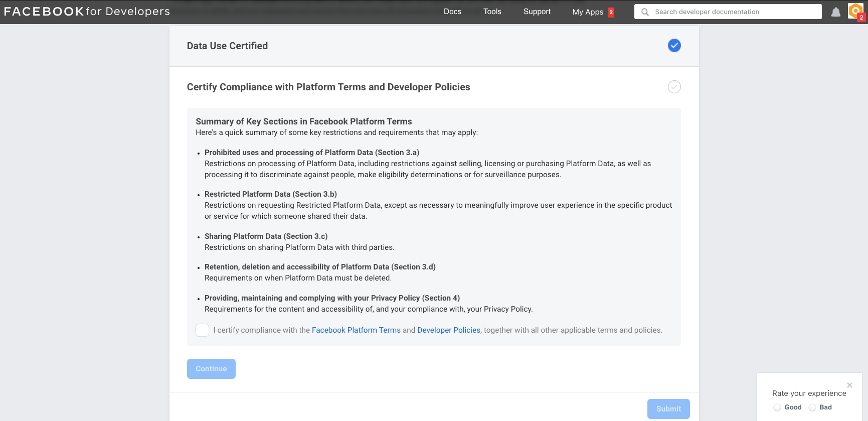Expand the Data Use Certified section

tap(434, 46)
